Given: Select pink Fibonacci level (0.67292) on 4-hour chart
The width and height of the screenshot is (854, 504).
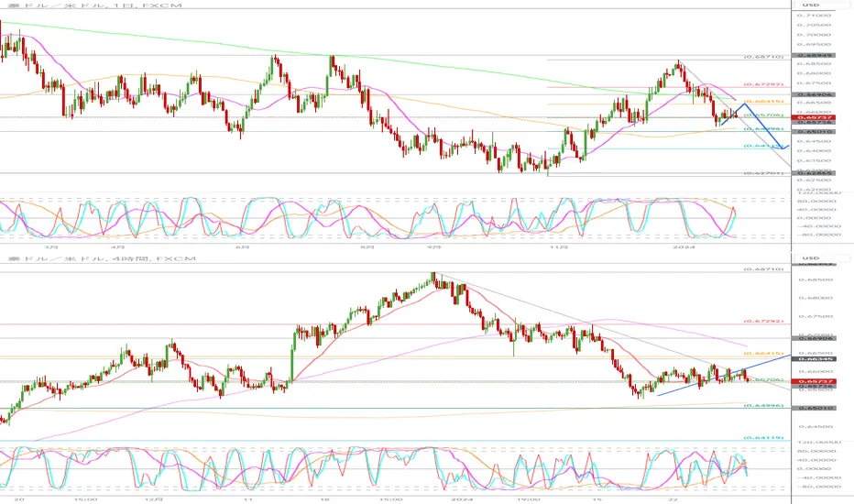Looking at the screenshot, I should pyautogui.click(x=763, y=322).
